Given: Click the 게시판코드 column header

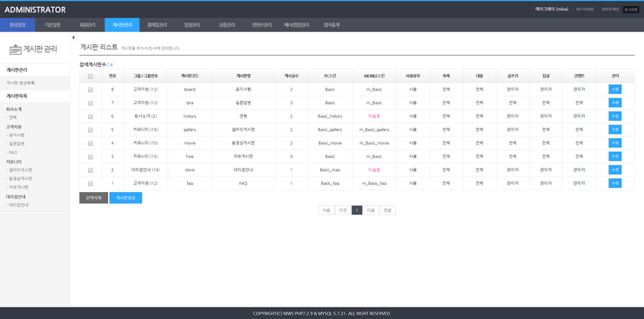Looking at the screenshot, I should click(190, 76).
